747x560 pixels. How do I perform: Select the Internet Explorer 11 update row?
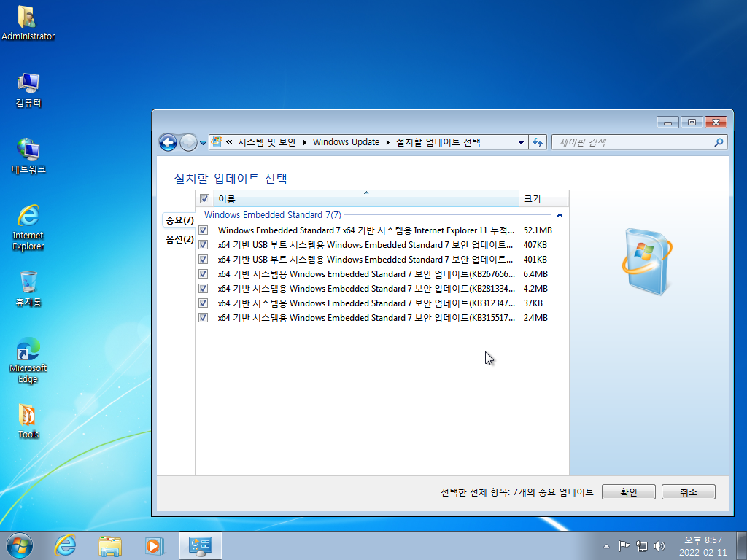382,230
